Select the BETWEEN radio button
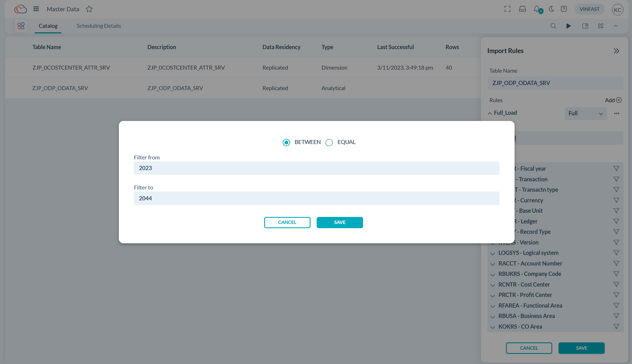The width and height of the screenshot is (632, 364). point(286,142)
